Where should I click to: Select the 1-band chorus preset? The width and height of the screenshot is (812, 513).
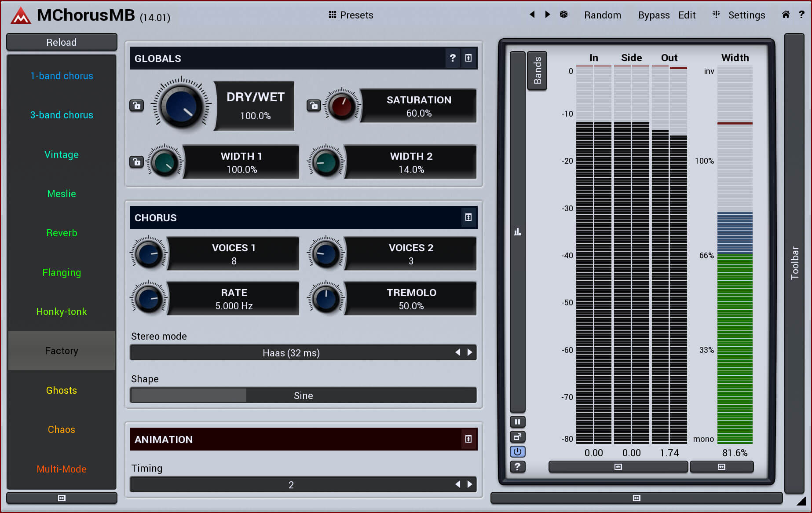point(62,76)
